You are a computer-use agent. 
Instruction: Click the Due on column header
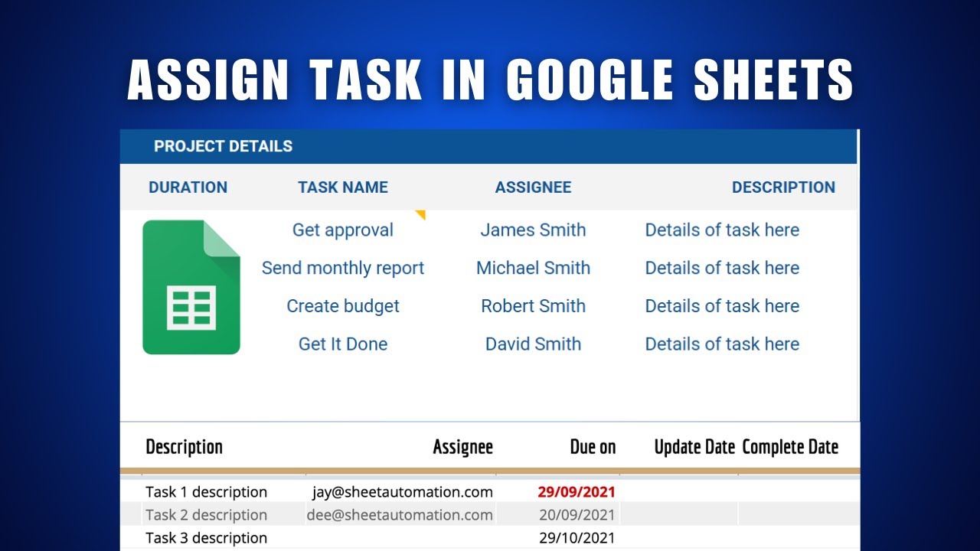tap(593, 447)
